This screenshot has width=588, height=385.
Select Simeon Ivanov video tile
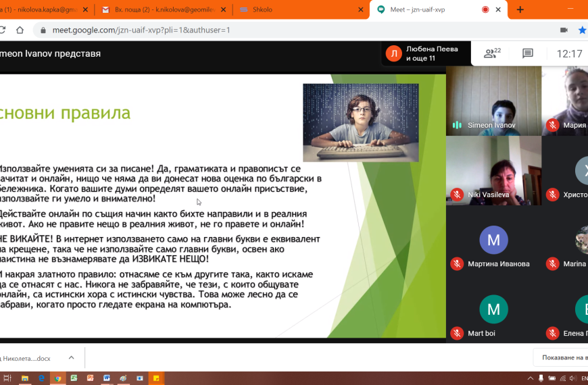pyautogui.click(x=493, y=101)
